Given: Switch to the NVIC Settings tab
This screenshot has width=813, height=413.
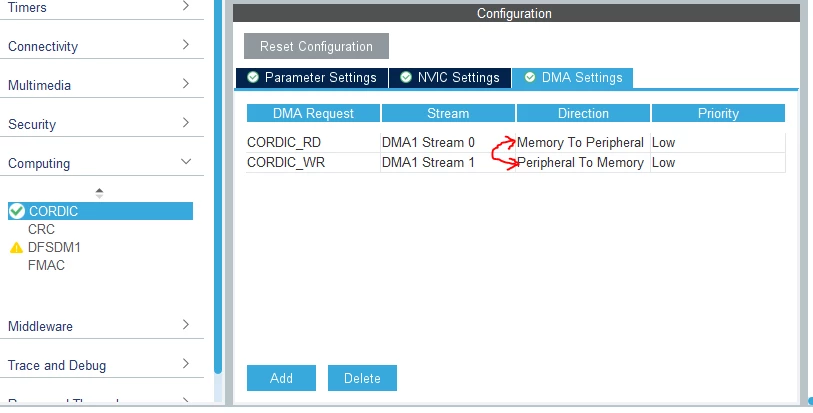Looking at the screenshot, I should point(450,78).
